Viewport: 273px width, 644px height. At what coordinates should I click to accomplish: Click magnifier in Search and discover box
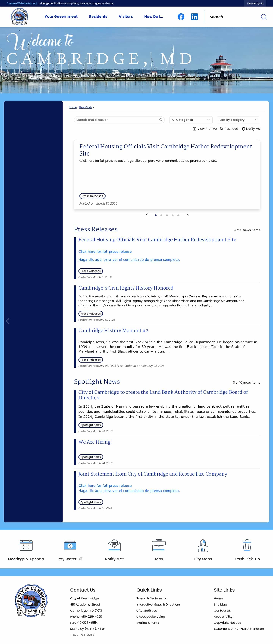(x=161, y=120)
